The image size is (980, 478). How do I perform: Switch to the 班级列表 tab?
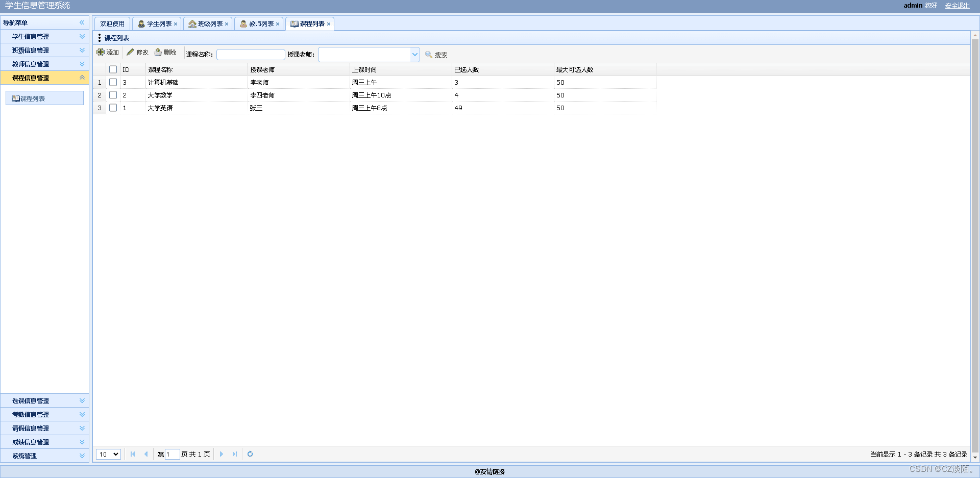point(207,24)
